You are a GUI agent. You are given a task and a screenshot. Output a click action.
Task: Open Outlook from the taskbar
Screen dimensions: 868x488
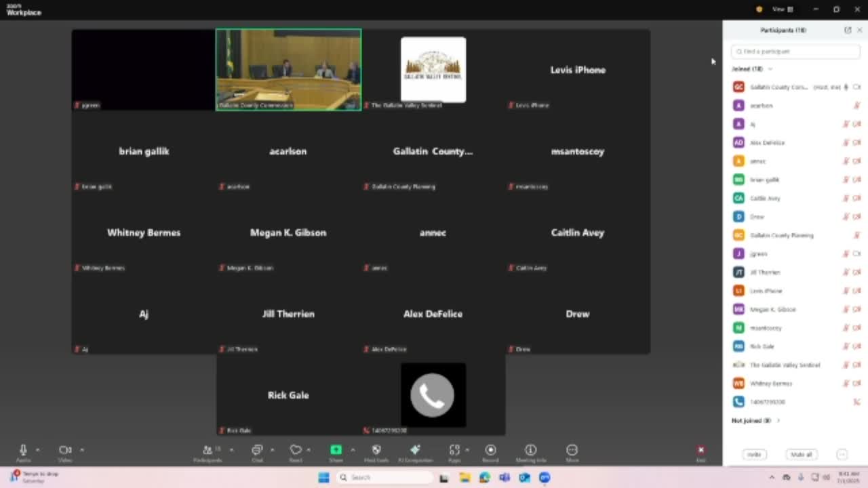(x=524, y=478)
